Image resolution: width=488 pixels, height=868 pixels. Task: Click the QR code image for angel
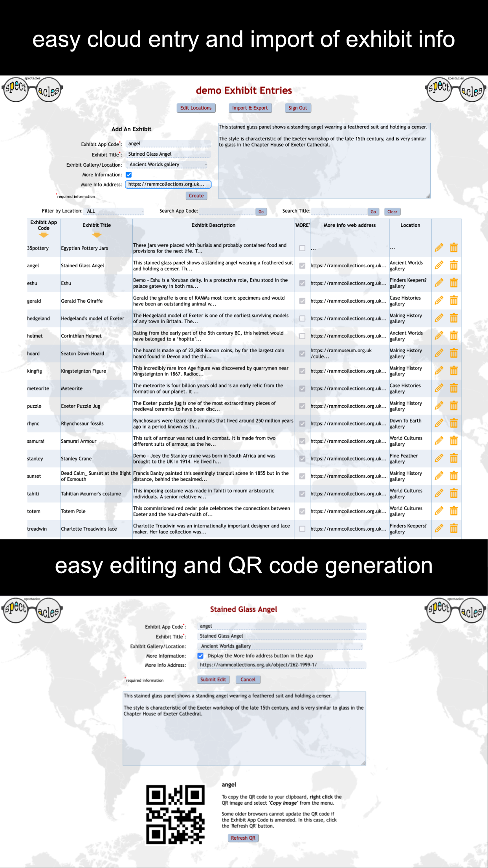[x=176, y=815]
